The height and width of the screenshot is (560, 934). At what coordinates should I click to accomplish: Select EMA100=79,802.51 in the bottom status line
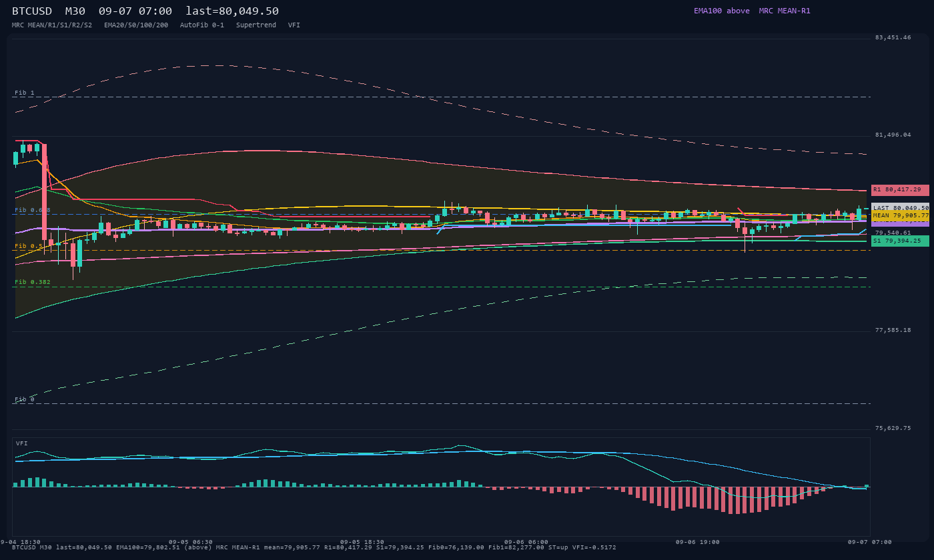[148, 547]
